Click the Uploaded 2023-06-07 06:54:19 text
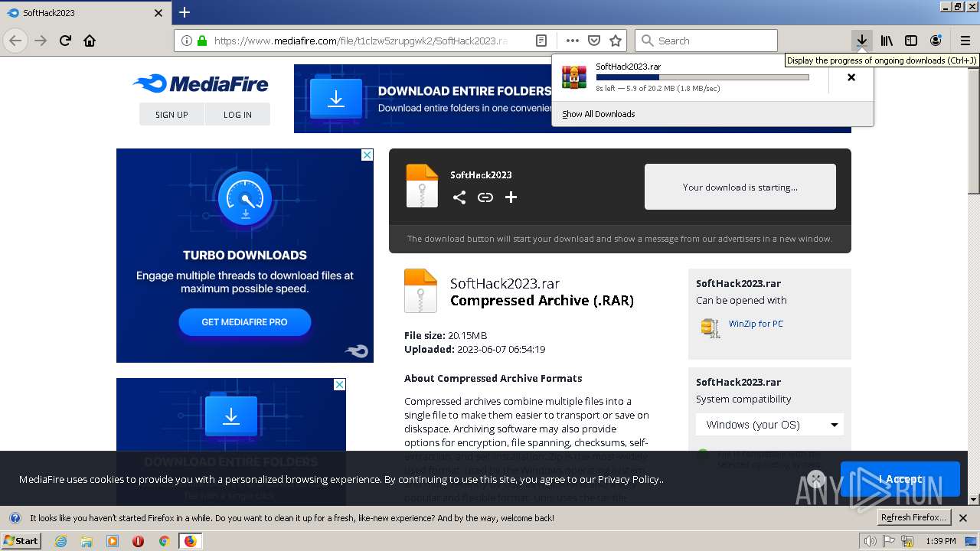Viewport: 980px width, 551px height. [475, 349]
